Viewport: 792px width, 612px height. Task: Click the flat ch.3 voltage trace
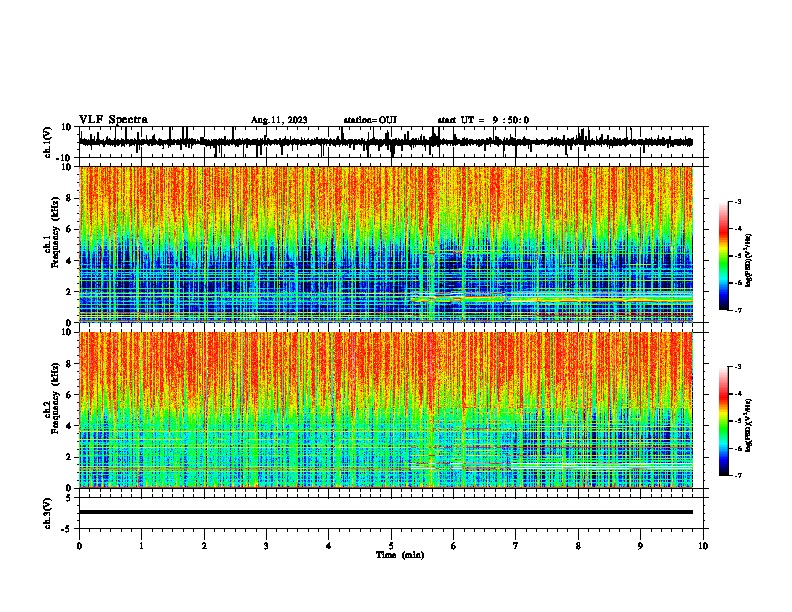coord(385,512)
